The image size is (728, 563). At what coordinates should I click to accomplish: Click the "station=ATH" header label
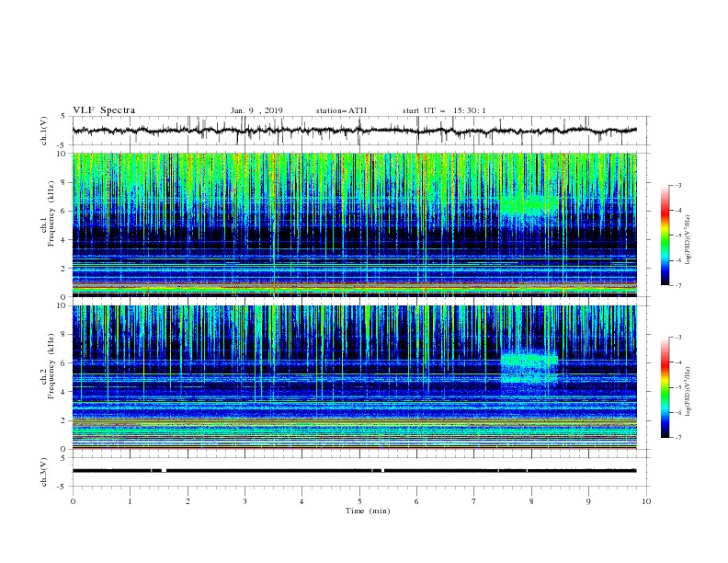coord(341,110)
